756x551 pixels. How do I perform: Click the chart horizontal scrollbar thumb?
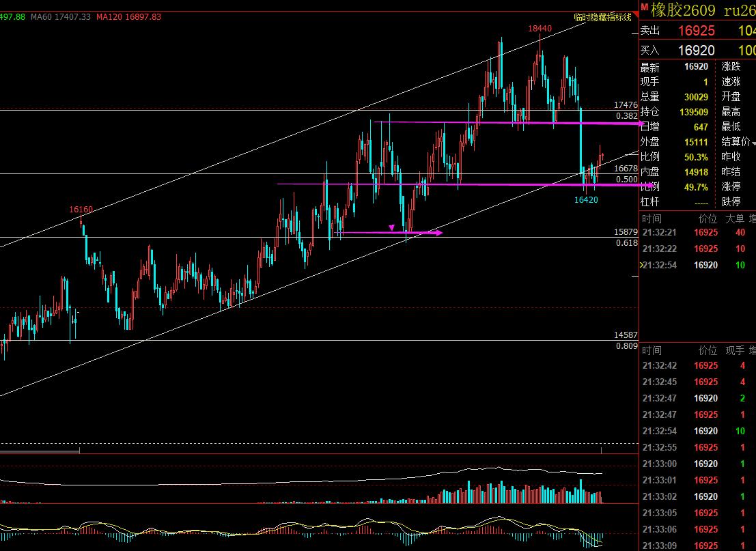coord(40,452)
